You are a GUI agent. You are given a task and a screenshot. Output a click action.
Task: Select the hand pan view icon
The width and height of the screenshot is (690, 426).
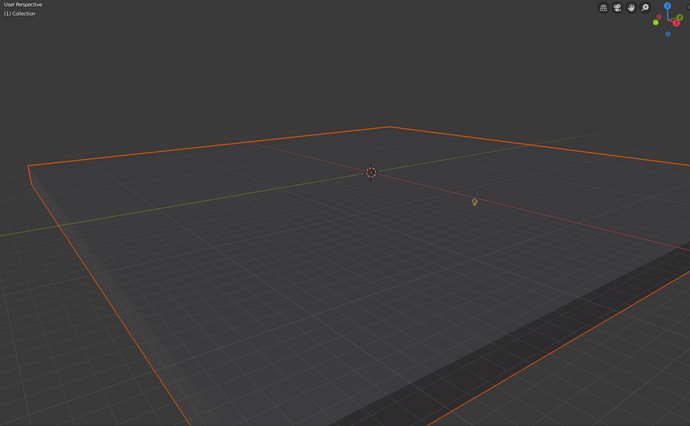click(631, 8)
